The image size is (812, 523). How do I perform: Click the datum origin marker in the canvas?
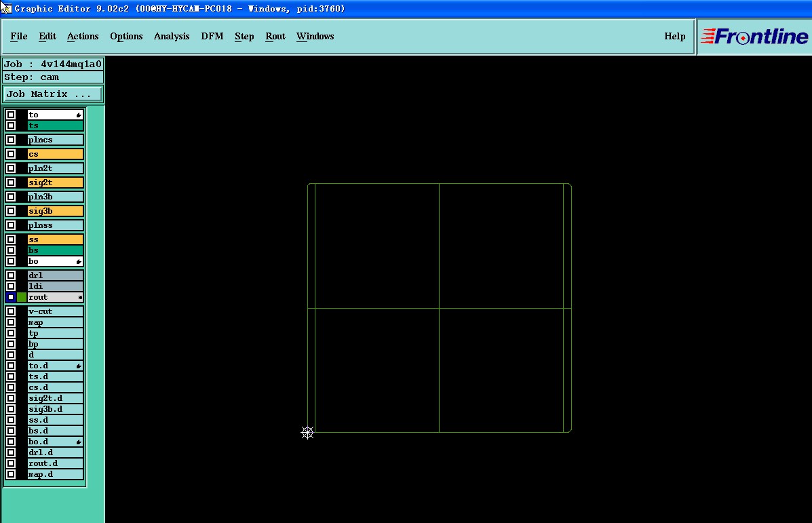307,433
